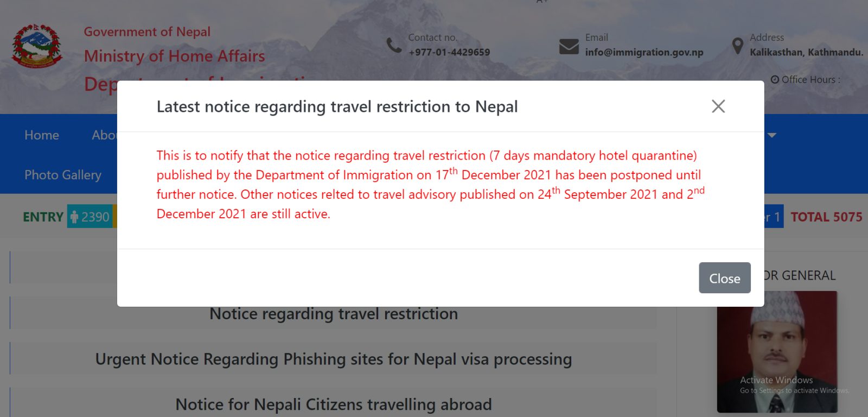Click the Government of Nepal emblem logo
The image size is (868, 417).
tap(37, 46)
